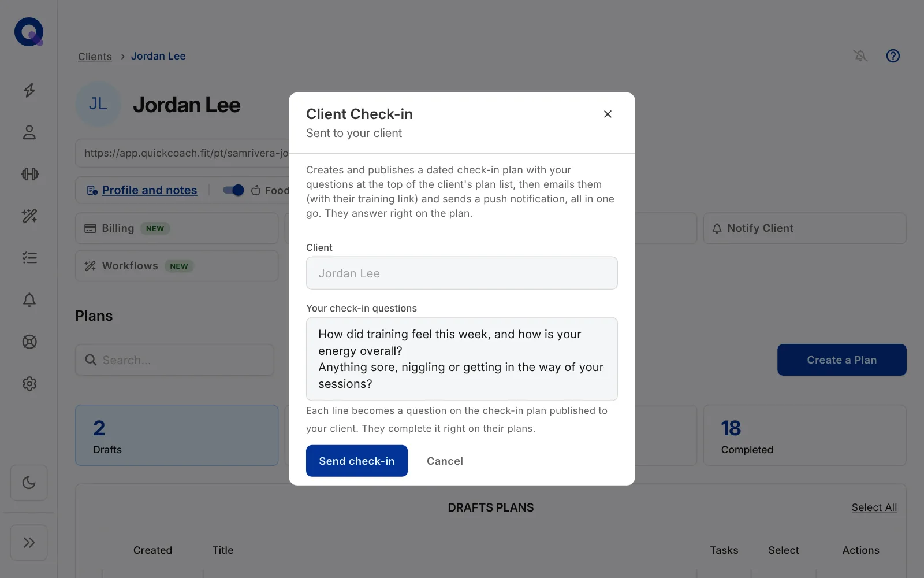Click the Jordan Lee breadcrumb
This screenshot has width=924, height=578.
click(158, 56)
